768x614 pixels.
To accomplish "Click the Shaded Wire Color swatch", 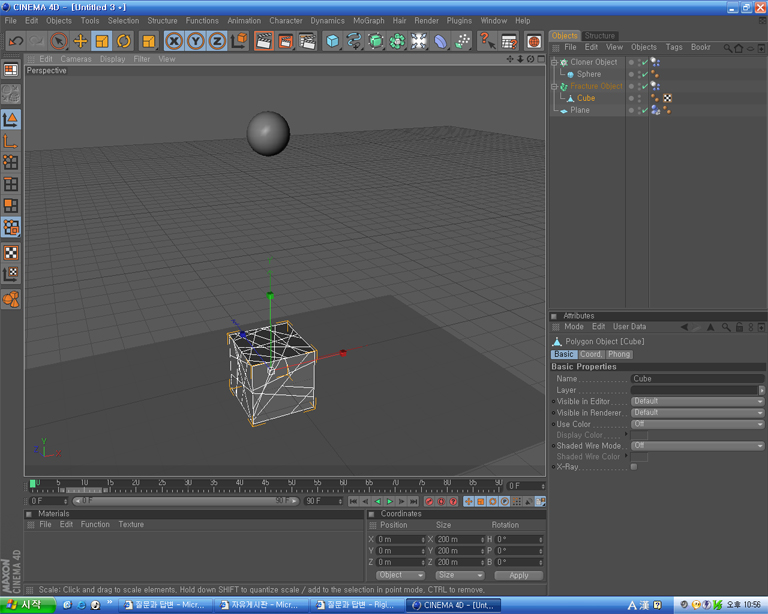I will [x=639, y=457].
